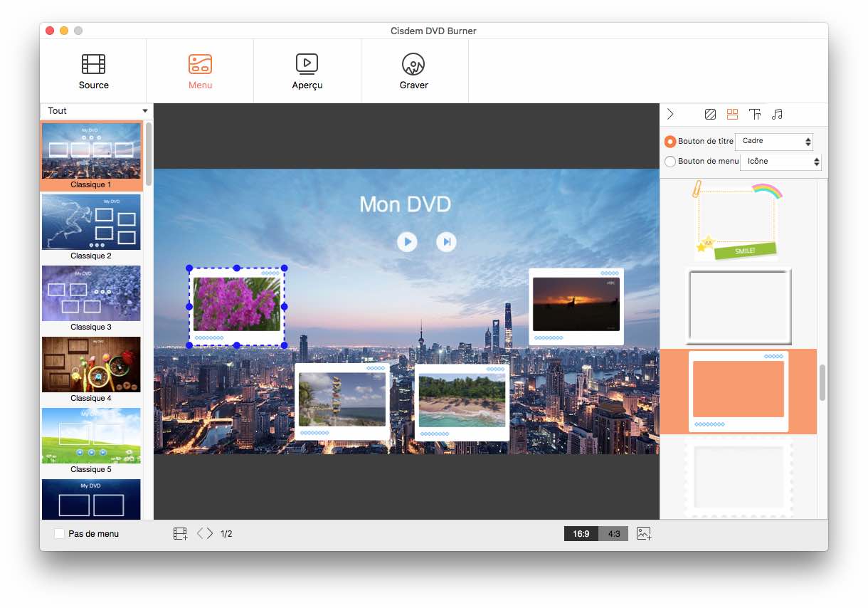Viewport: 868px width, 608px height.
Task: Go to next menu page with right arrow
Action: point(210,533)
